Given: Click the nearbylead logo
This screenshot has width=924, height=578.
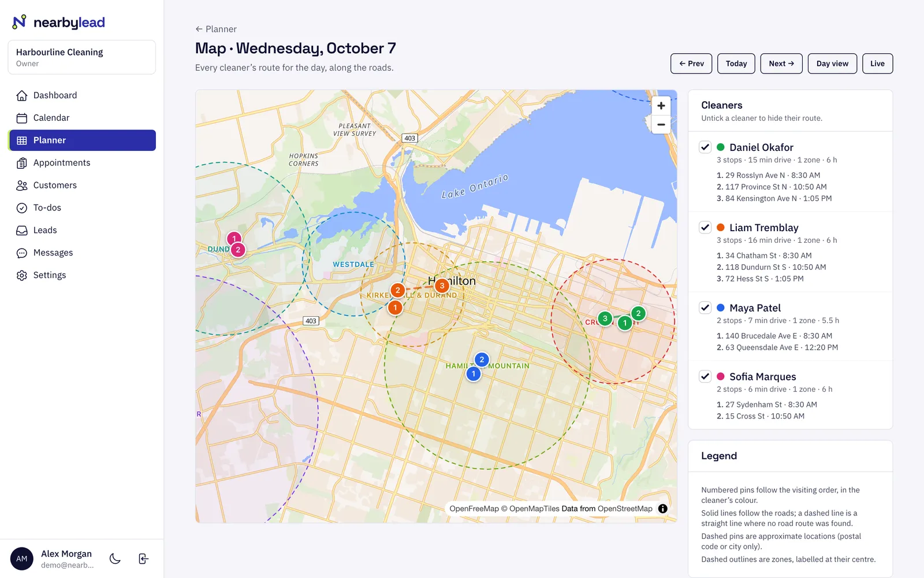Looking at the screenshot, I should click(59, 22).
